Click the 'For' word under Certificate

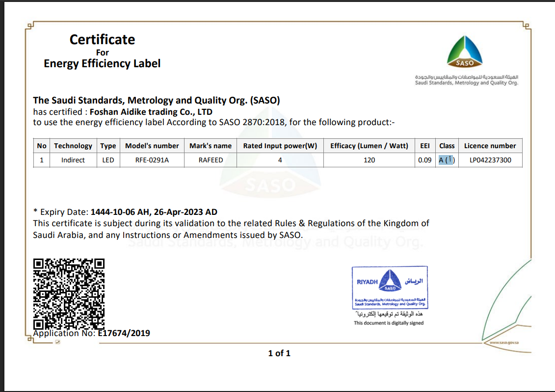click(102, 52)
